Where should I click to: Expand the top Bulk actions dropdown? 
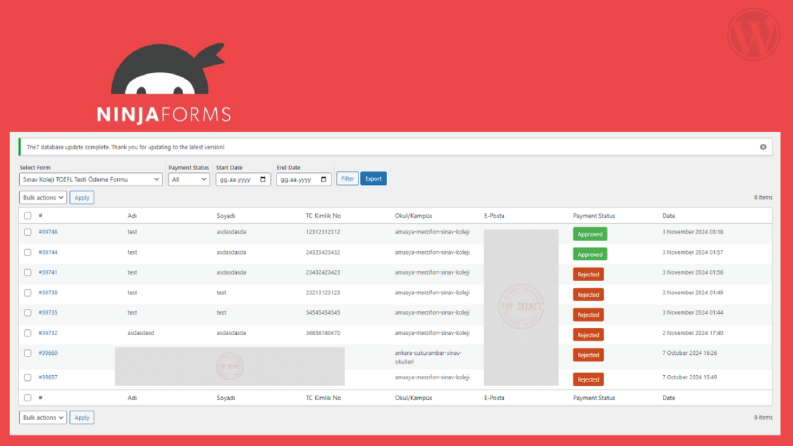(43, 198)
